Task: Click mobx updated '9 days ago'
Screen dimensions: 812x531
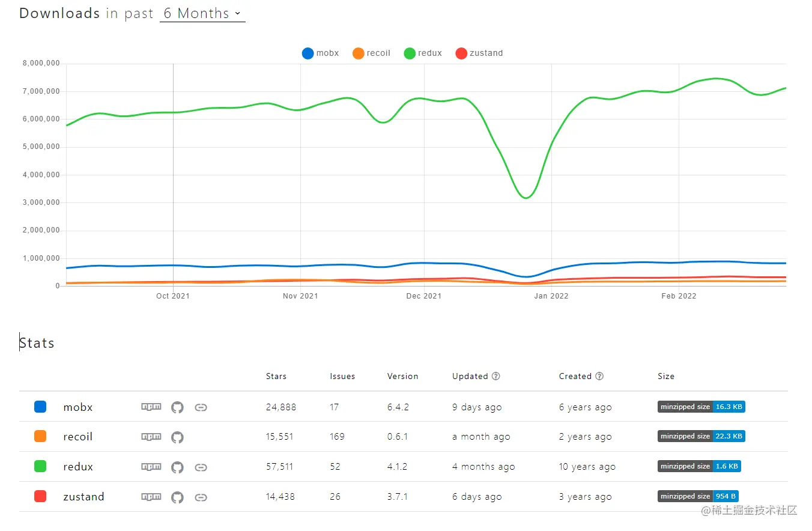Action: pos(477,407)
